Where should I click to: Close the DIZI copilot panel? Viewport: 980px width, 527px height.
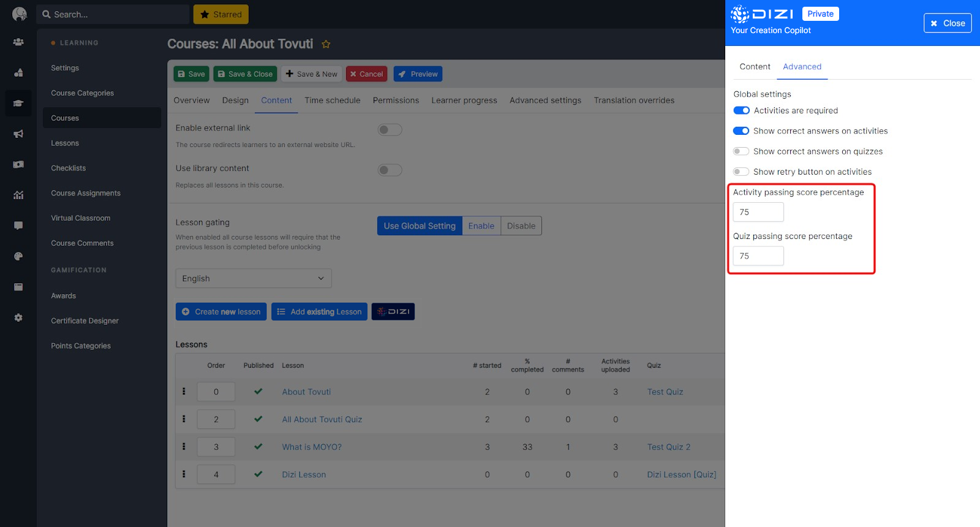948,23
